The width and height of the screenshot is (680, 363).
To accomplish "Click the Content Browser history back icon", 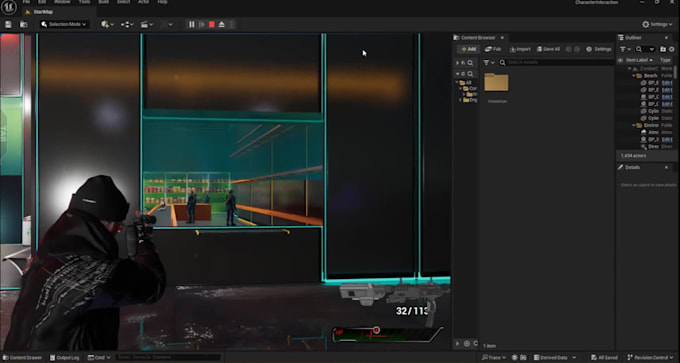I will (x=569, y=49).
